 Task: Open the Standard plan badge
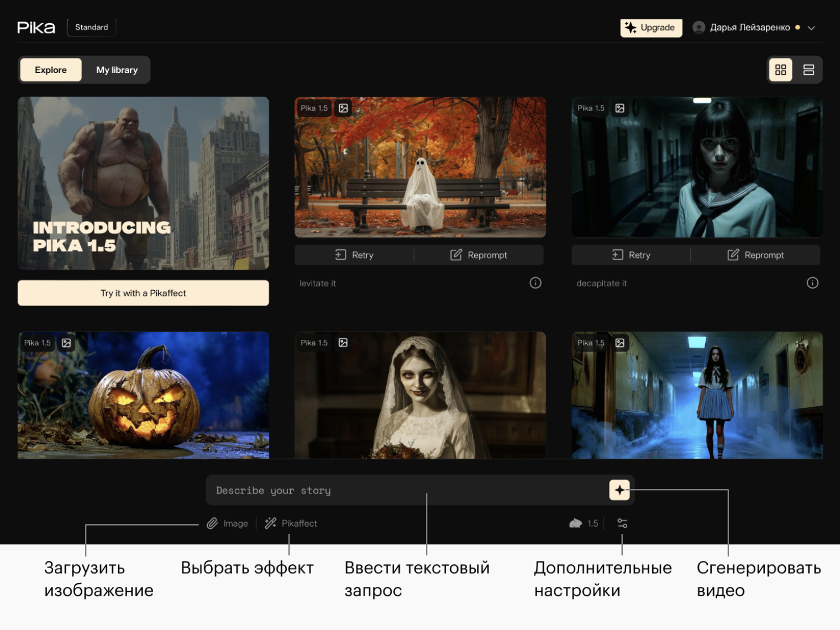92,27
